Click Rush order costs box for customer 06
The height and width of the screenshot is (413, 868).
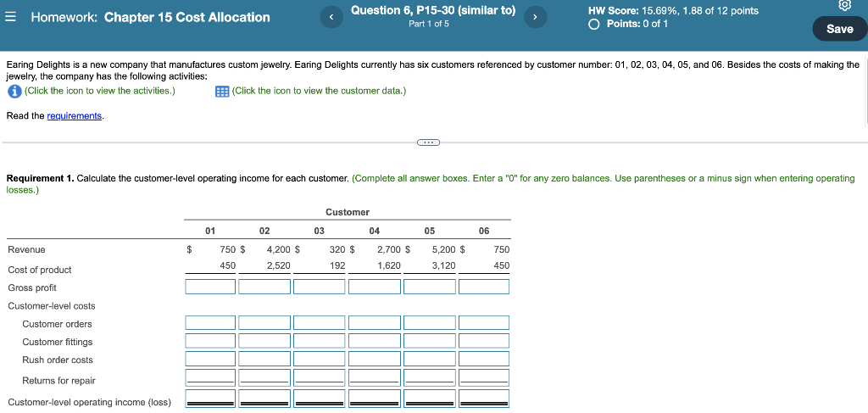click(x=484, y=359)
